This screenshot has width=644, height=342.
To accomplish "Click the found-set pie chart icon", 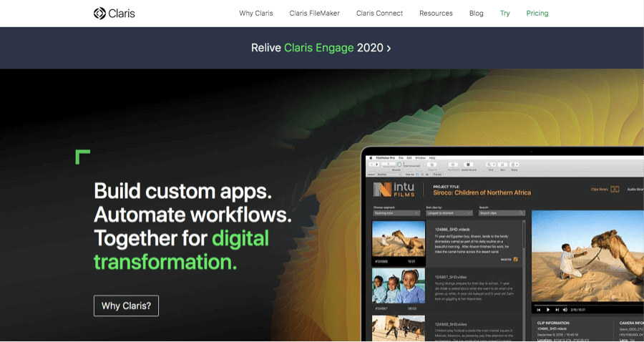I will point(399,165).
